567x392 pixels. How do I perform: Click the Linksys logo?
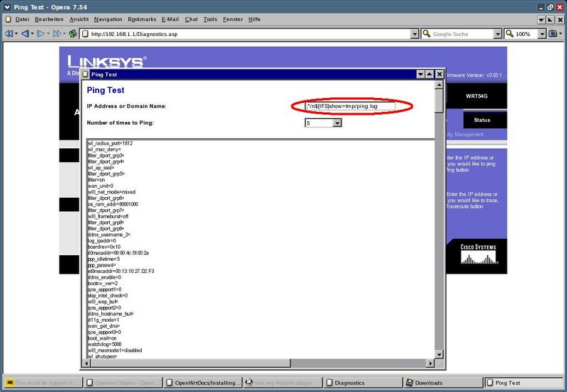click(x=106, y=62)
